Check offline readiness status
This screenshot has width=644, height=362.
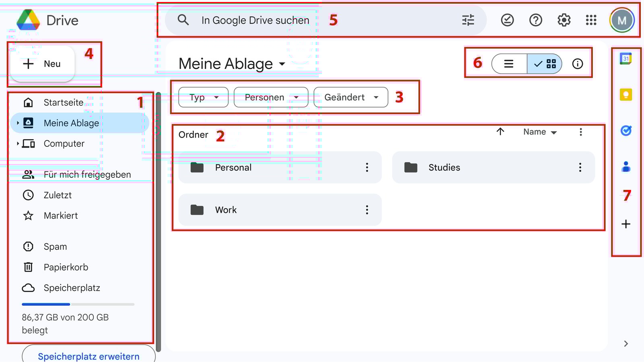507,20
